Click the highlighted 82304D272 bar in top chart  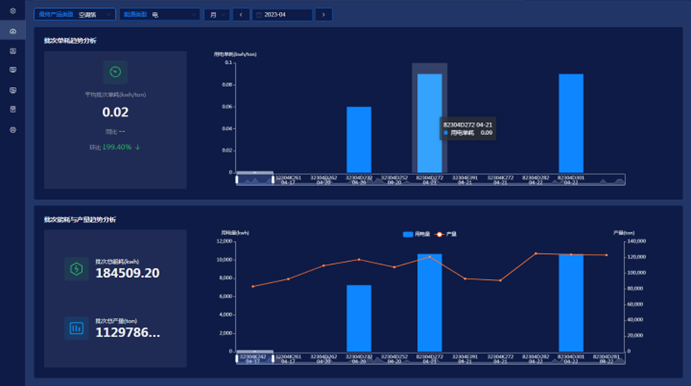click(430, 123)
